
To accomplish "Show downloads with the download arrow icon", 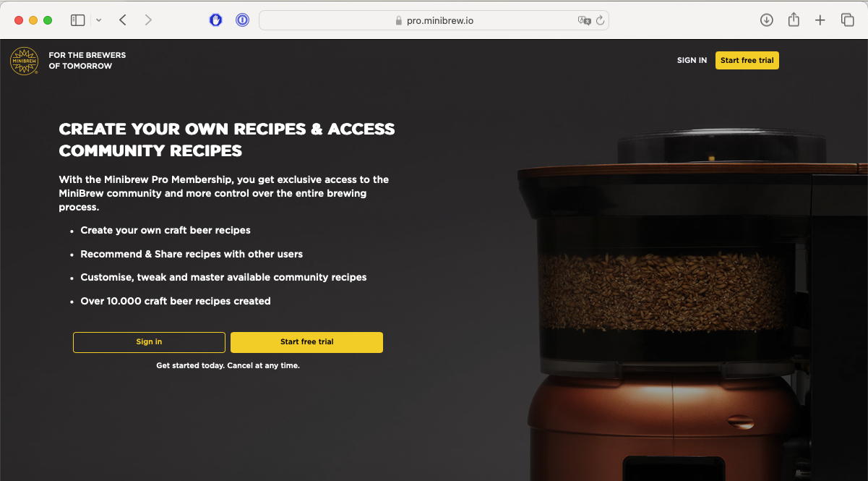I will (x=767, y=20).
